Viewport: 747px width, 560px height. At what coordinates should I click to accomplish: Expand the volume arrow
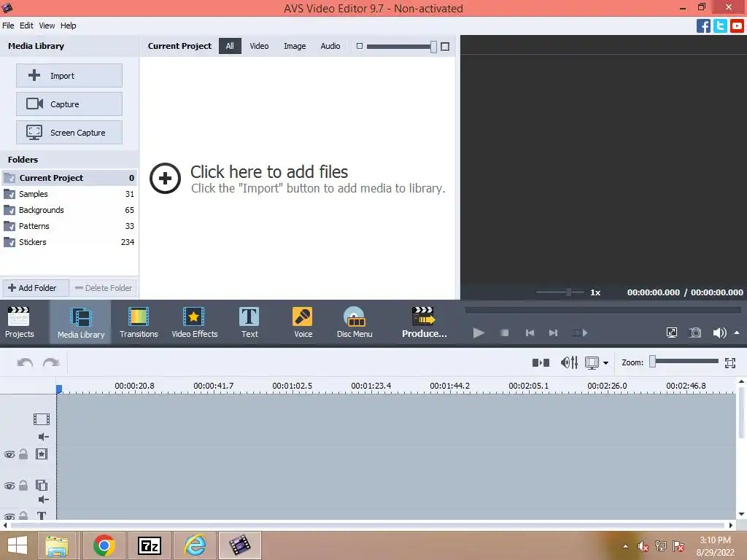(x=737, y=332)
